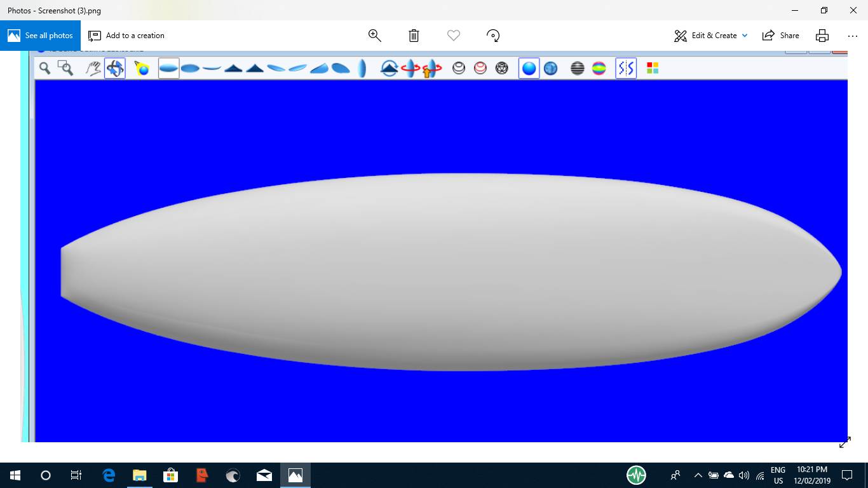868x488 pixels.
Task: Click the Share button
Action: (780, 36)
